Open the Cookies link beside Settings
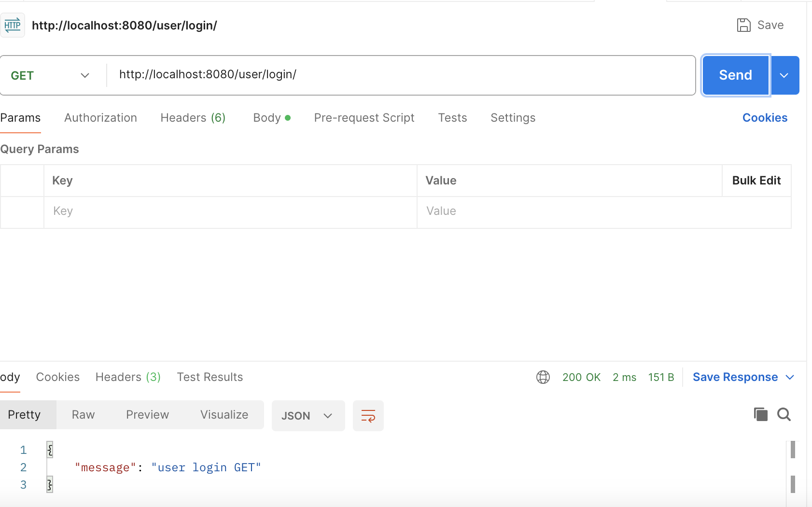812x507 pixels. pyautogui.click(x=765, y=118)
